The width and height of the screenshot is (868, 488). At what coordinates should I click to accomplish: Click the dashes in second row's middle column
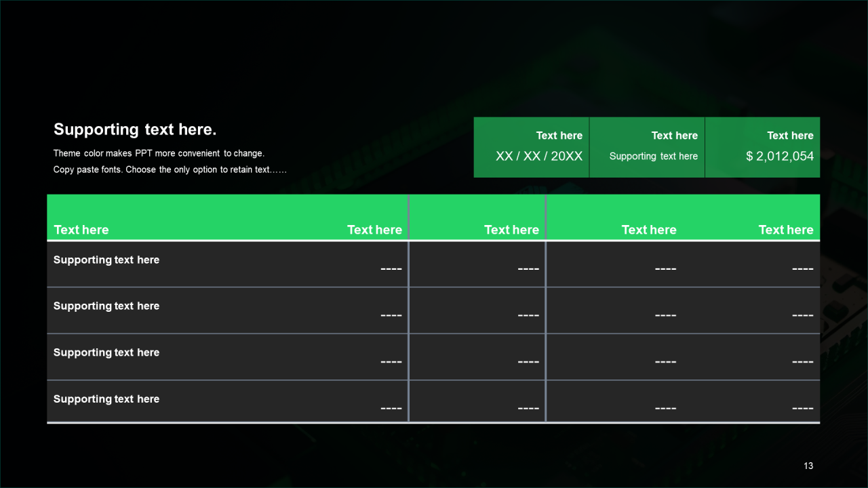tap(528, 315)
